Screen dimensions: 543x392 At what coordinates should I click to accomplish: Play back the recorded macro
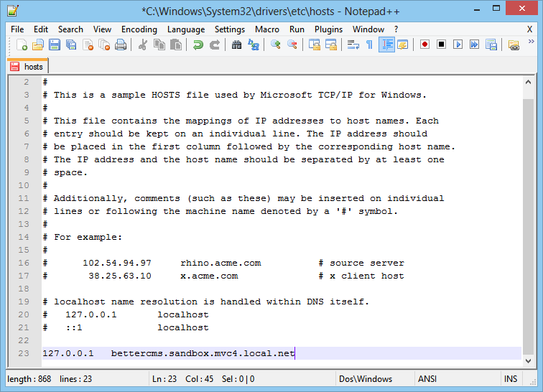tap(458, 45)
